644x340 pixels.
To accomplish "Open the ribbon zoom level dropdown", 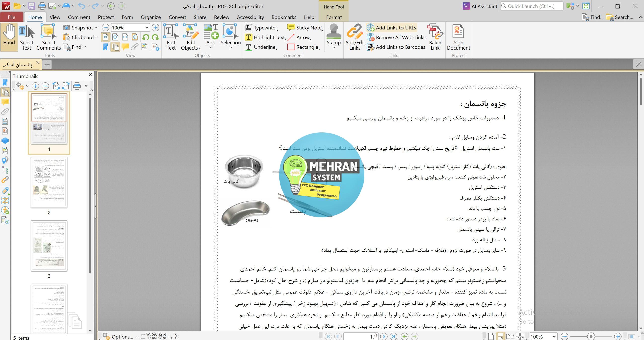I will click(x=147, y=28).
